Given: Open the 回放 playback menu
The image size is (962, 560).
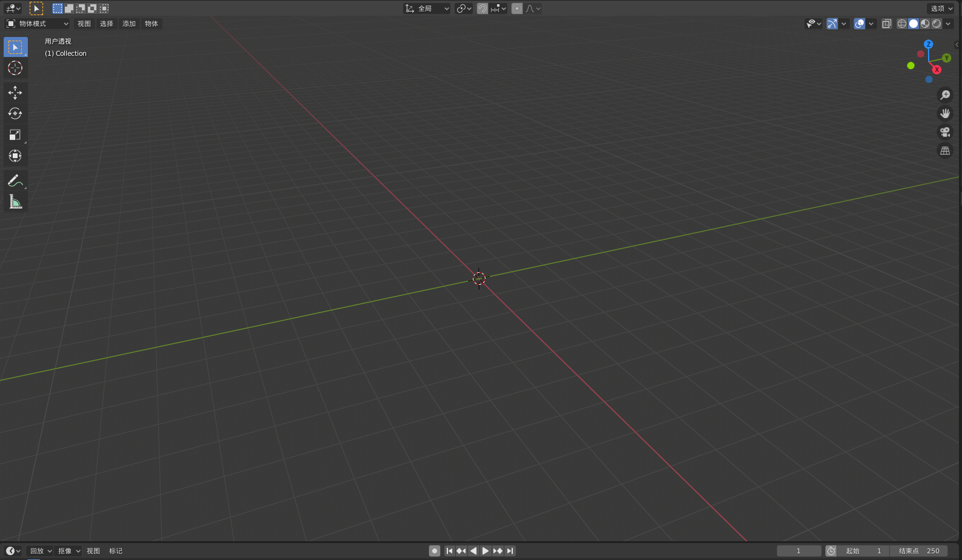Looking at the screenshot, I should [41, 551].
